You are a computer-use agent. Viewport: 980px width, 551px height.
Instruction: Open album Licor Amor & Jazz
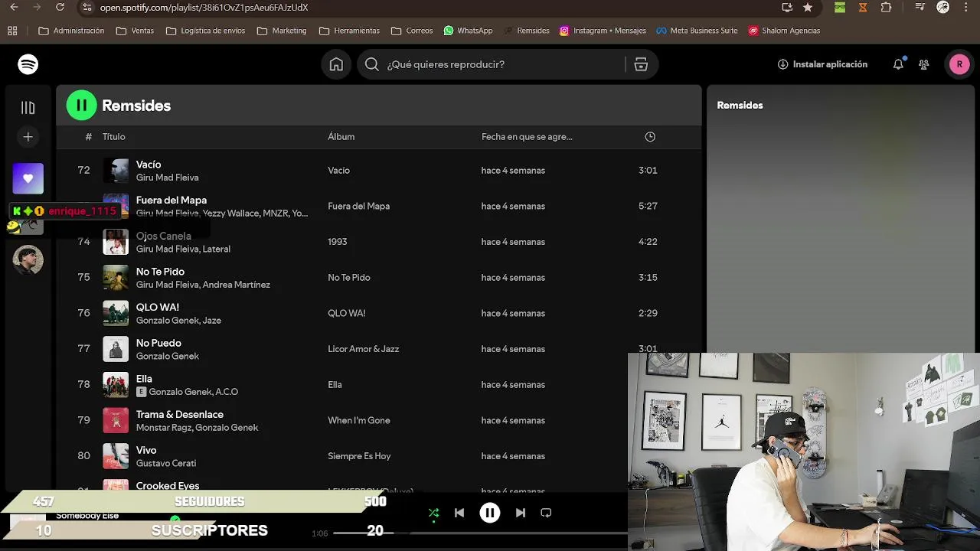tap(364, 349)
